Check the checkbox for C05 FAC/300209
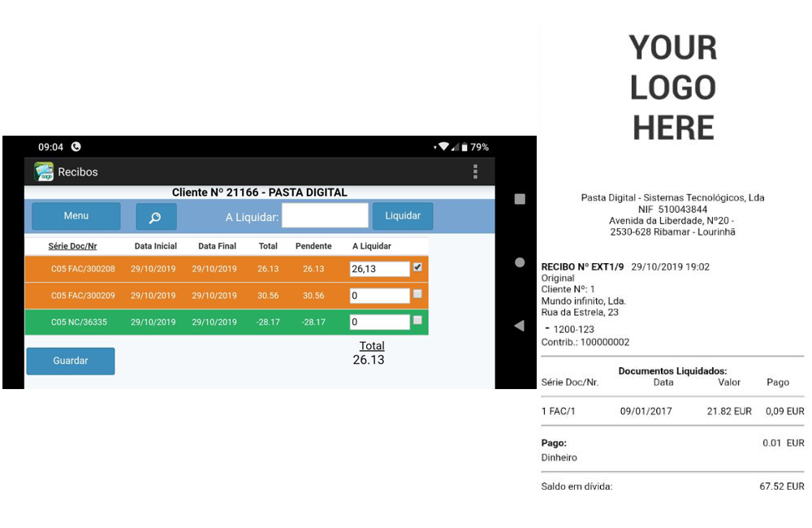The width and height of the screenshot is (812, 528). 417,294
